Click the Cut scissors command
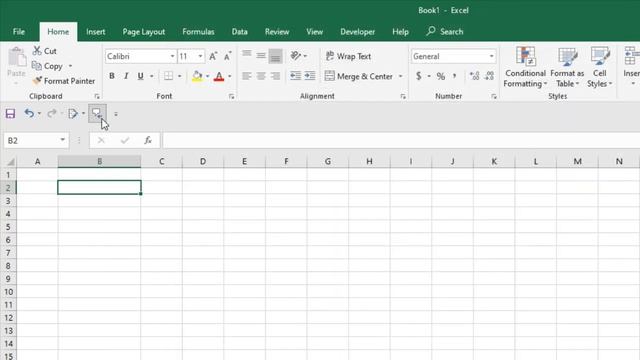The height and width of the screenshot is (360, 640). pyautogui.click(x=44, y=51)
